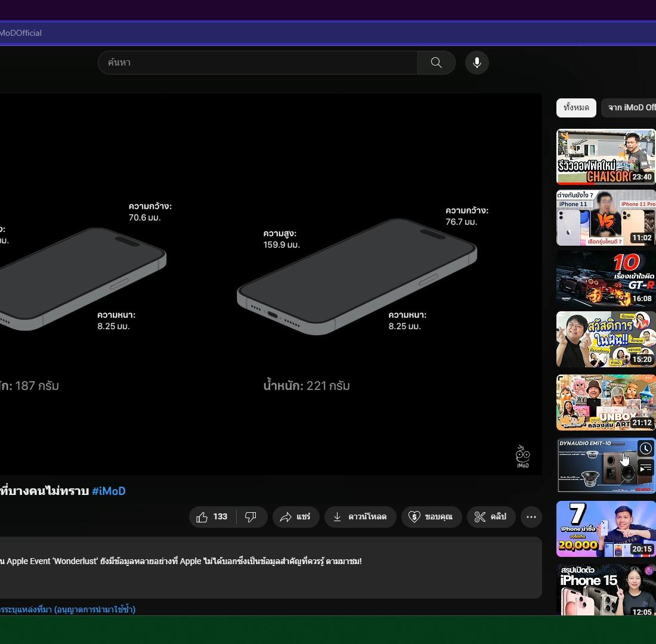The image size is (656, 644).
Task: Add DYNAUDIO video to queue icon
Action: coord(646,468)
